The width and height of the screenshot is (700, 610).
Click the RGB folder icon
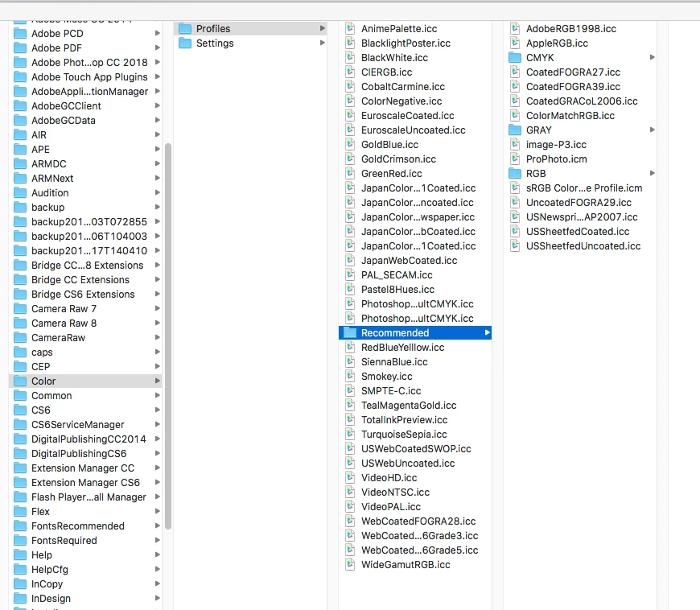click(515, 173)
